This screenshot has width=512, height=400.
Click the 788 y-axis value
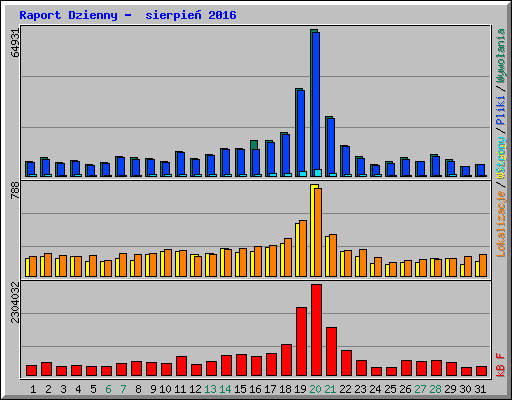coord(15,191)
